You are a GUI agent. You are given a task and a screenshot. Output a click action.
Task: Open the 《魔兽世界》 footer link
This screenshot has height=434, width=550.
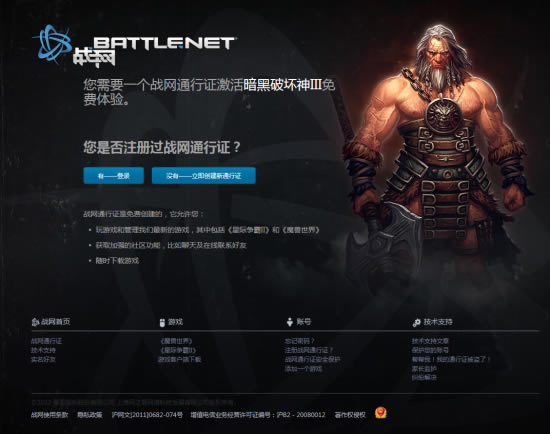click(x=176, y=341)
